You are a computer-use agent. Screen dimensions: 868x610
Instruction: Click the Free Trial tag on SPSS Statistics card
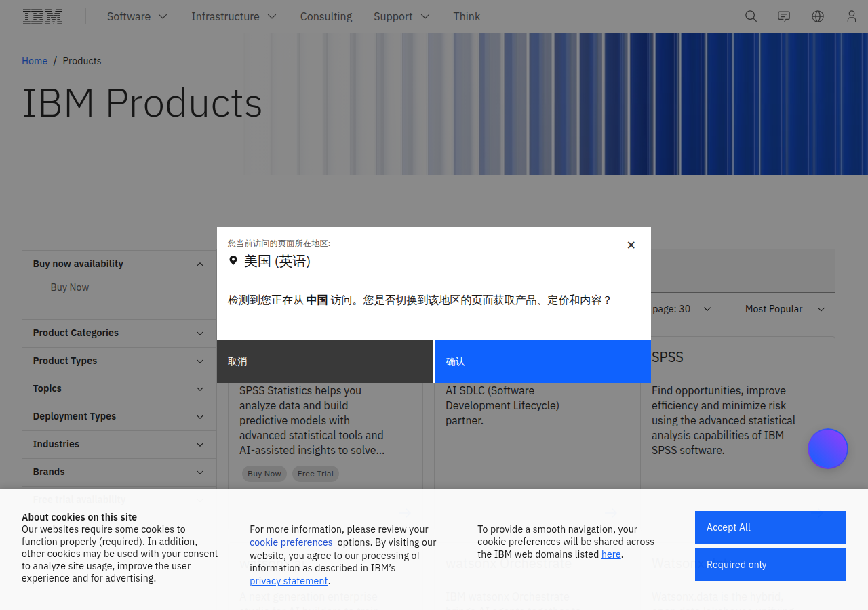[x=315, y=474]
